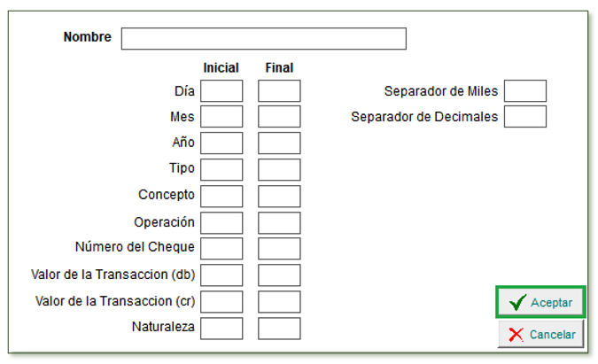Select the Separador de Decimales field

coord(525,117)
